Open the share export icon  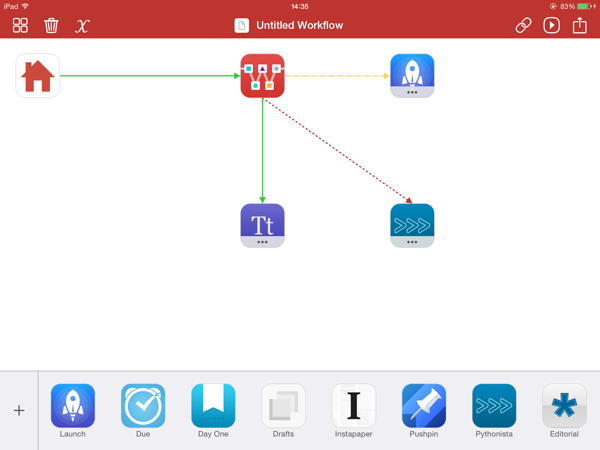pyautogui.click(x=580, y=25)
